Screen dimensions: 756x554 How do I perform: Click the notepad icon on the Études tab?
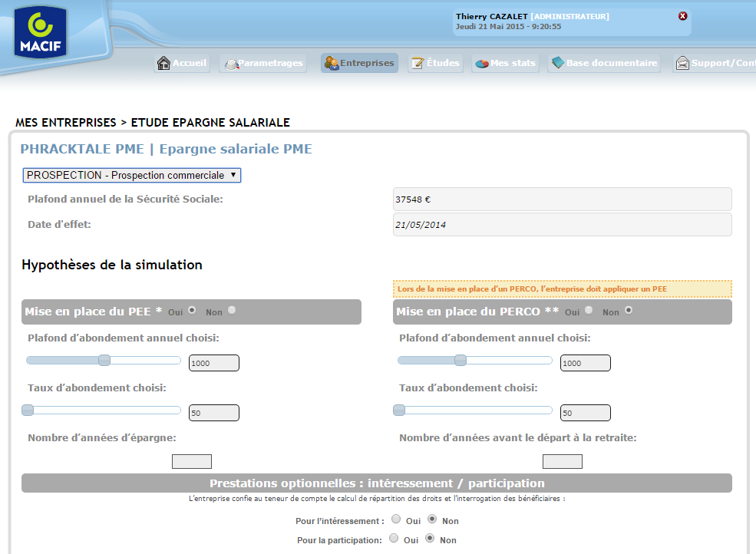[x=418, y=63]
